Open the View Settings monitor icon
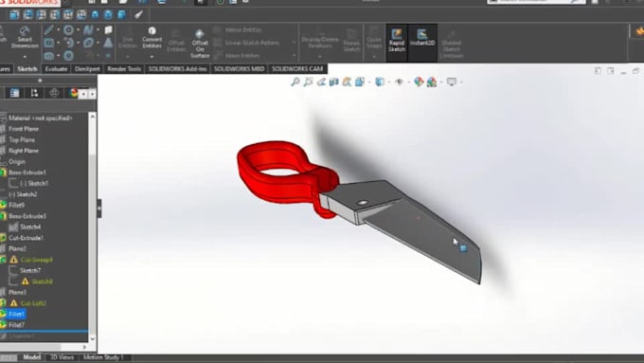The width and height of the screenshot is (644, 363). (x=452, y=82)
